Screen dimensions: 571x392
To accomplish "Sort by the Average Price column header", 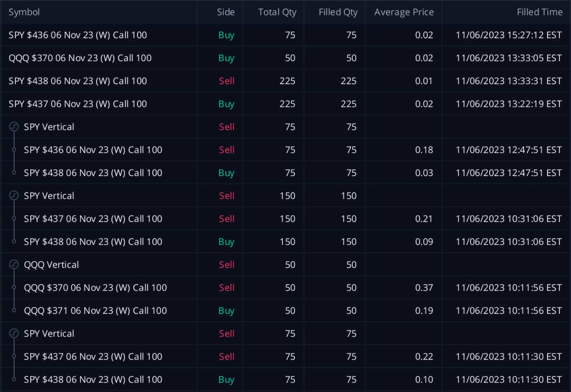I will (x=404, y=12).
